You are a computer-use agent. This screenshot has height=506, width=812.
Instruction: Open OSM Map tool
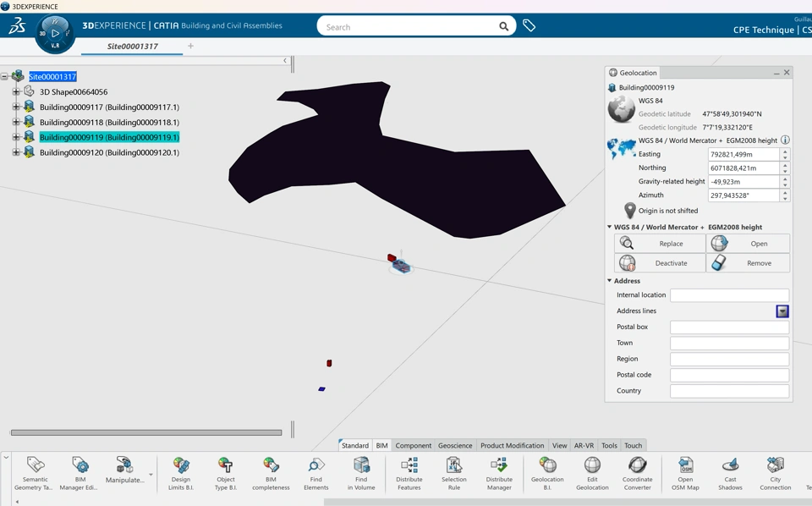pyautogui.click(x=685, y=473)
